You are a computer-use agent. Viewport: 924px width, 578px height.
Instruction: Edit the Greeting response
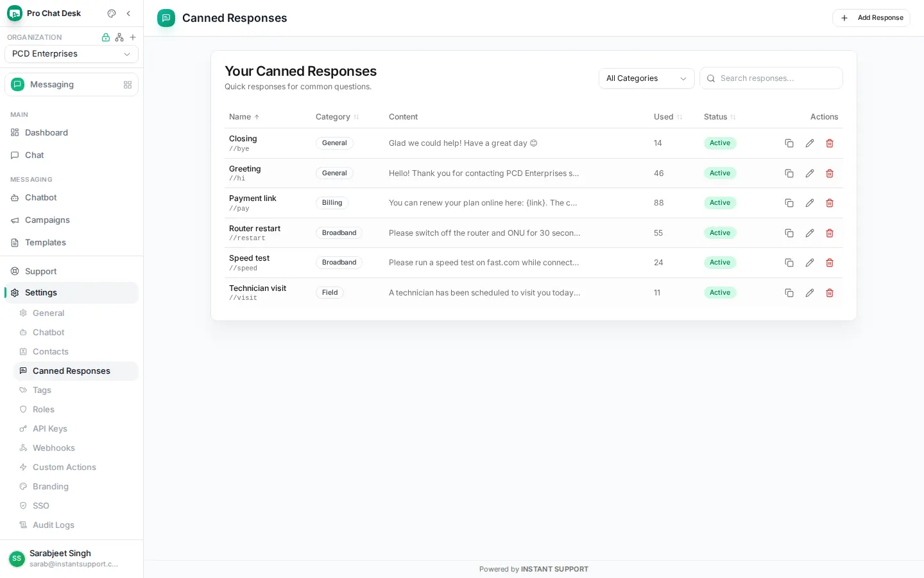click(x=810, y=173)
